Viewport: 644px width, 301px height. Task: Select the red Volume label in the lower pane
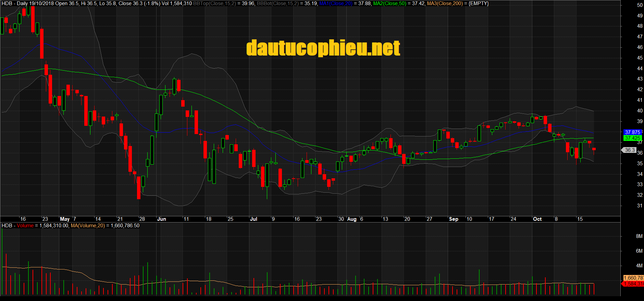25,226
